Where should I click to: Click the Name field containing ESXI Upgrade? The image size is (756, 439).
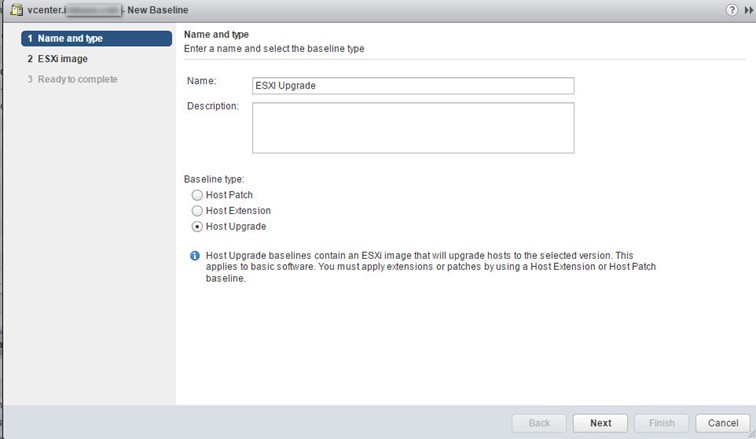413,86
